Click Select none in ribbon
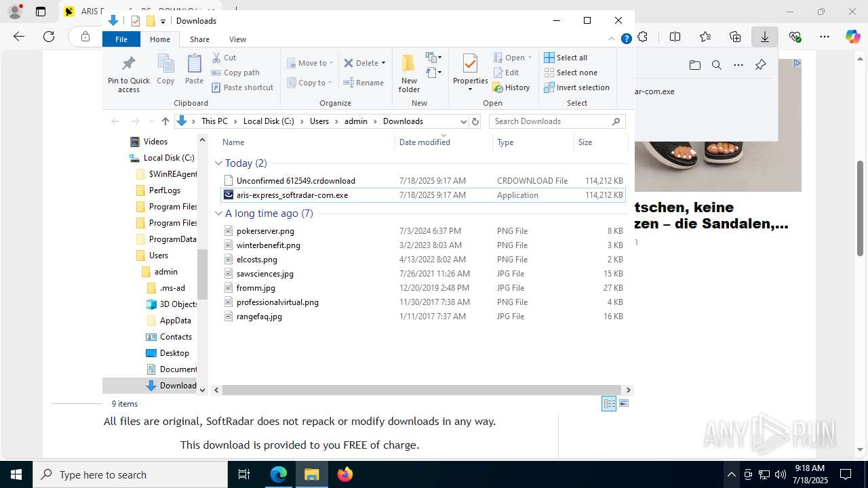Screen dimensions: 868x488 (x=570, y=73)
